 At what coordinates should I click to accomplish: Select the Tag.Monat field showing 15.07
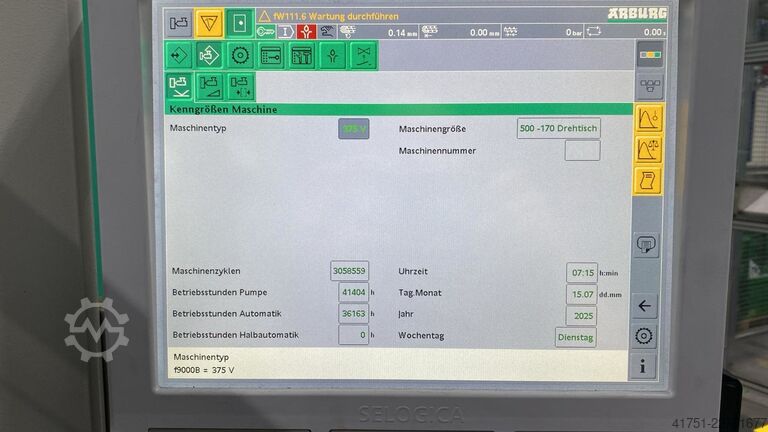[582, 294]
